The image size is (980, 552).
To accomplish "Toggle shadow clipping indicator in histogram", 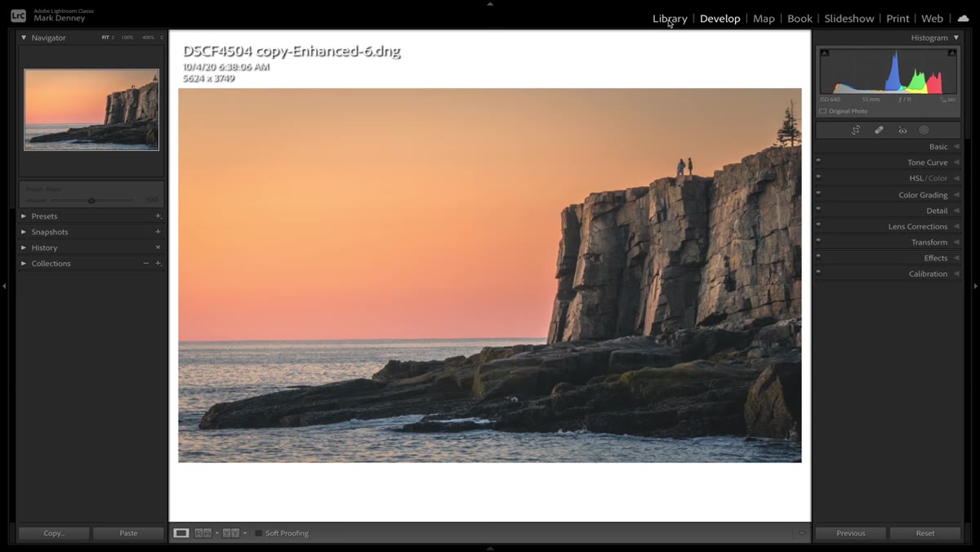I will click(x=825, y=53).
